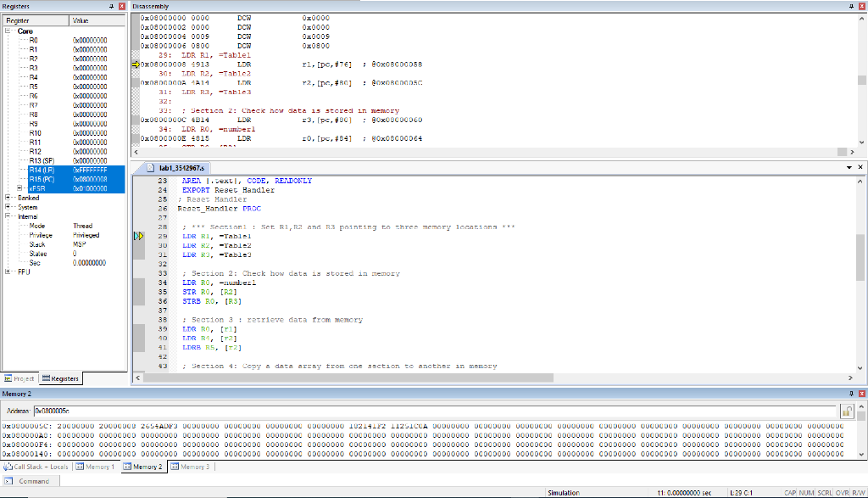Viewport: 868px width, 498px height.
Task: Click the lock icon beside the memory Address field
Action: pos(846,410)
